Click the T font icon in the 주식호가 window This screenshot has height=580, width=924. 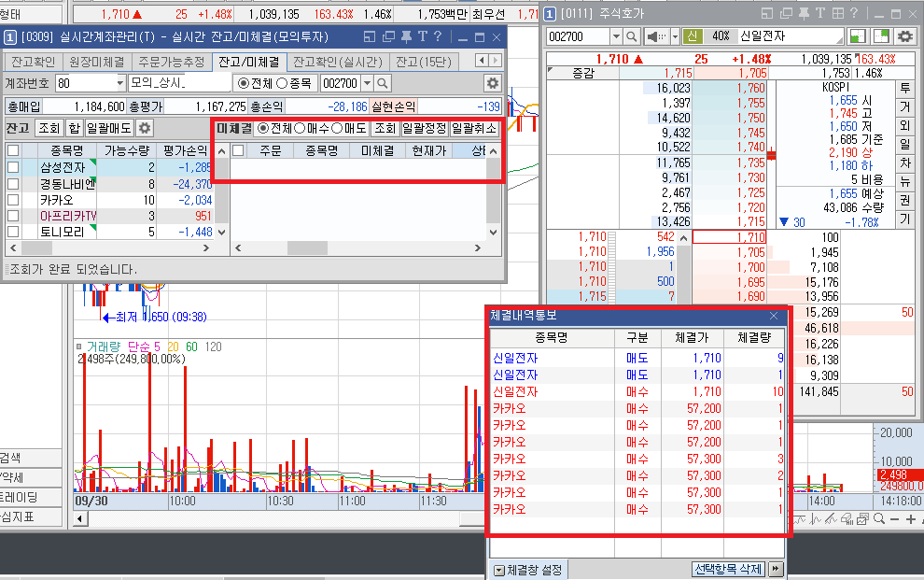coord(820,14)
